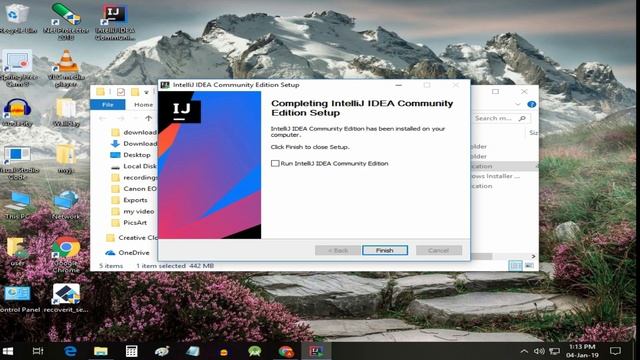Open Calculator from the taskbar

point(131,351)
